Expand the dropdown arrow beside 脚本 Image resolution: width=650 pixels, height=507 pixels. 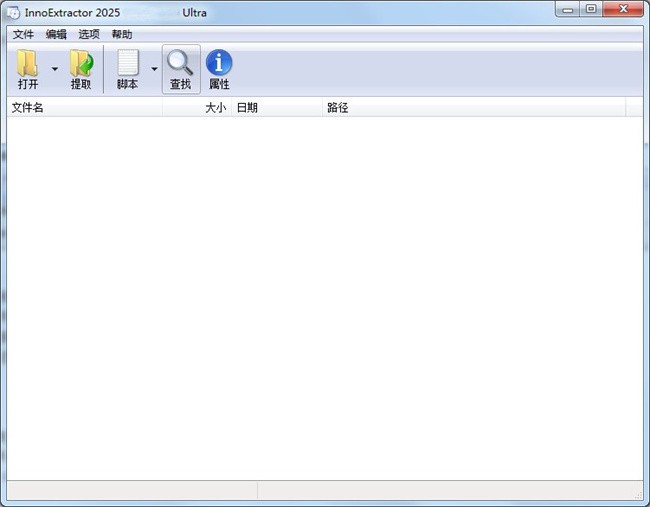click(x=154, y=69)
